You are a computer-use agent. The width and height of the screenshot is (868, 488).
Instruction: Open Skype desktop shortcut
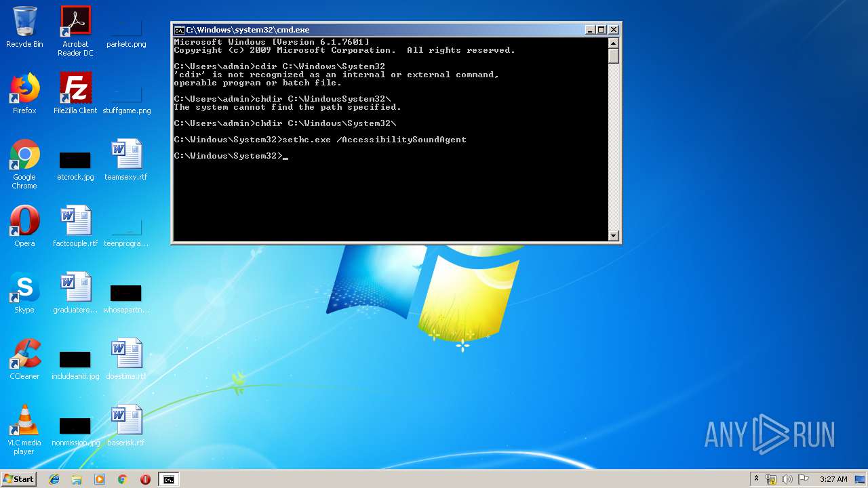click(x=24, y=293)
